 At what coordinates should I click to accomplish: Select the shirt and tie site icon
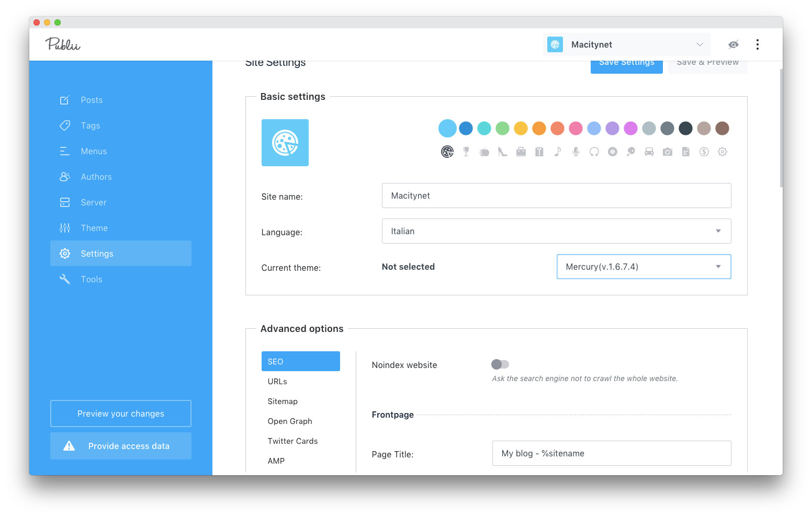coord(539,152)
